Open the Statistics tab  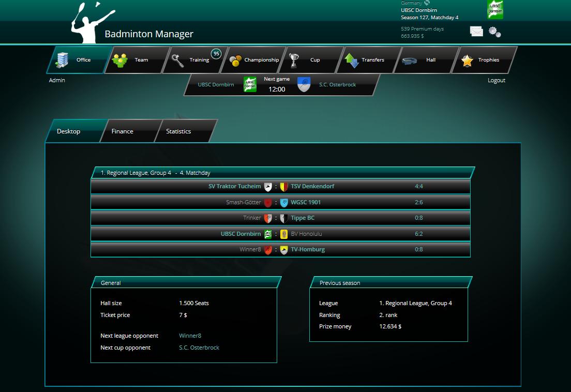pos(178,131)
